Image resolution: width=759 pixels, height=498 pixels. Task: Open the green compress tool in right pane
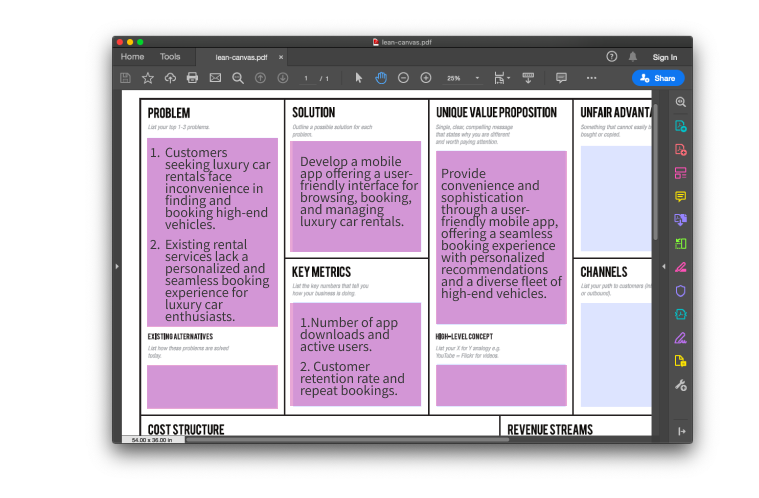681,243
